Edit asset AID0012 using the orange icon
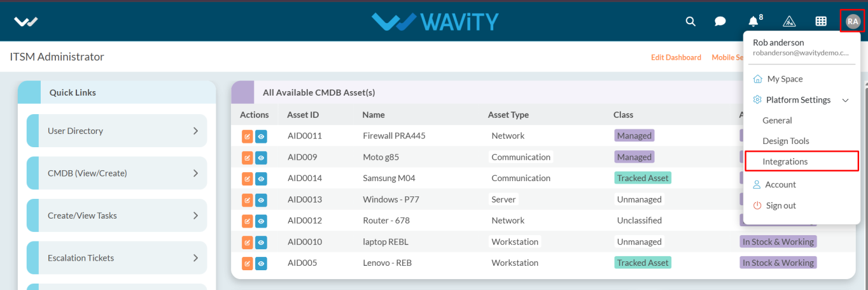 point(248,221)
